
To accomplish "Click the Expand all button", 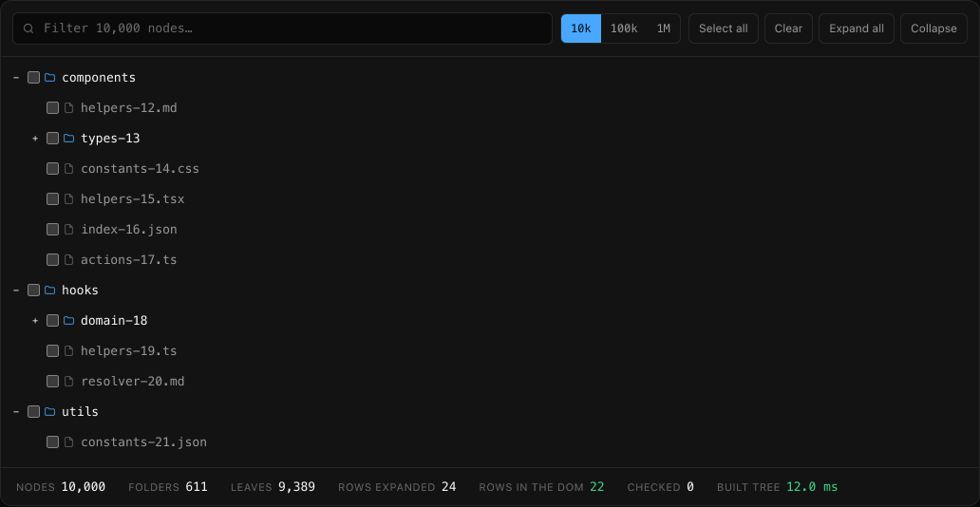I will pos(857,28).
